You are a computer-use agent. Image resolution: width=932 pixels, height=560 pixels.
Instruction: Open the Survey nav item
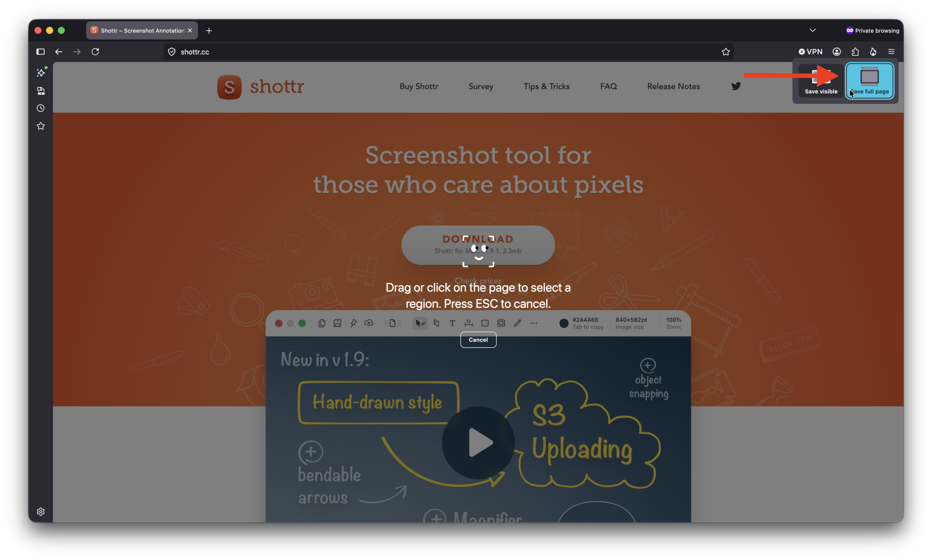[x=481, y=86]
